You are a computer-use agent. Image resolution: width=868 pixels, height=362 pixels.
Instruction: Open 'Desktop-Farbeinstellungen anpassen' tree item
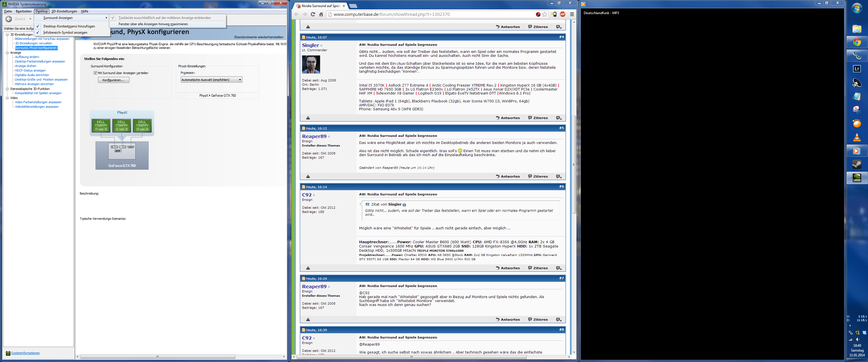(40, 61)
